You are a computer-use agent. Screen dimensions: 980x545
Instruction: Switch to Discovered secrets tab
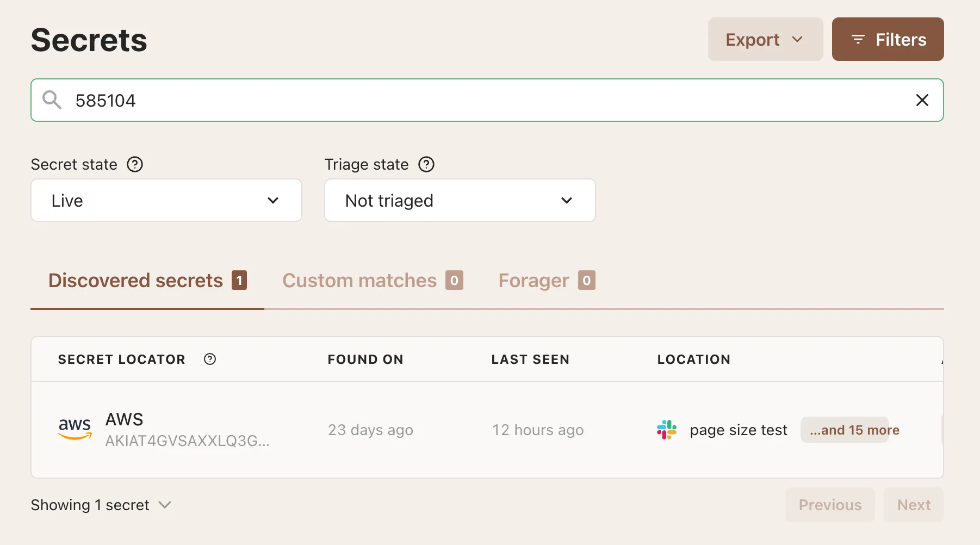pyautogui.click(x=147, y=281)
